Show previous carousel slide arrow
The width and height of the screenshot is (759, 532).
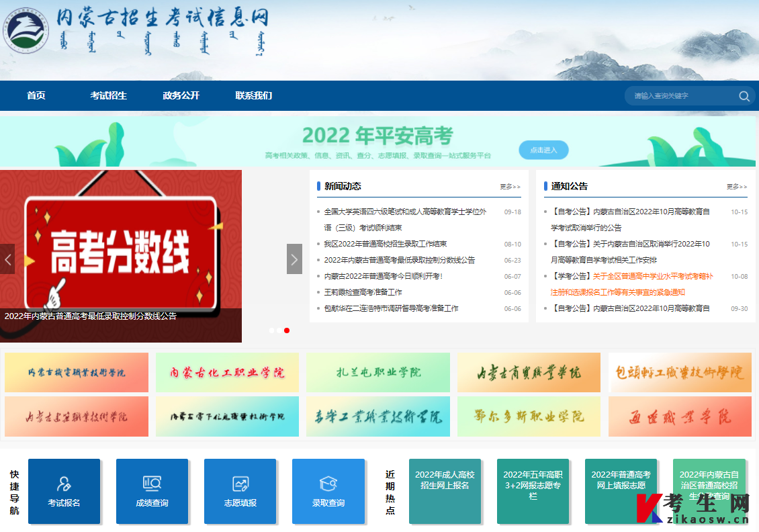click(7, 259)
